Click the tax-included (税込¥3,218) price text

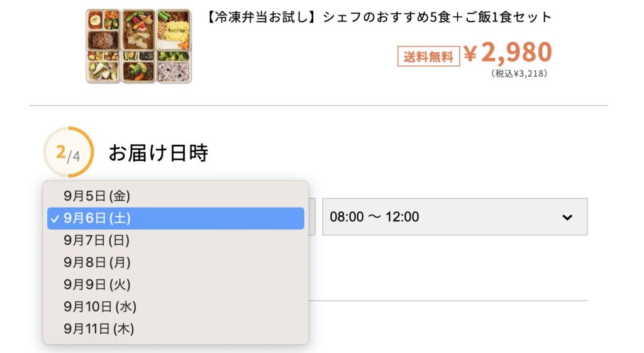(519, 74)
